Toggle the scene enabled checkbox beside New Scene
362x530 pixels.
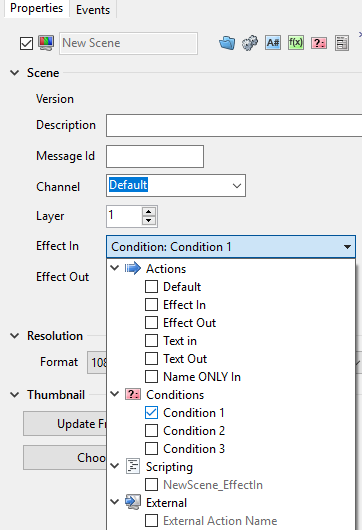pos(26,43)
